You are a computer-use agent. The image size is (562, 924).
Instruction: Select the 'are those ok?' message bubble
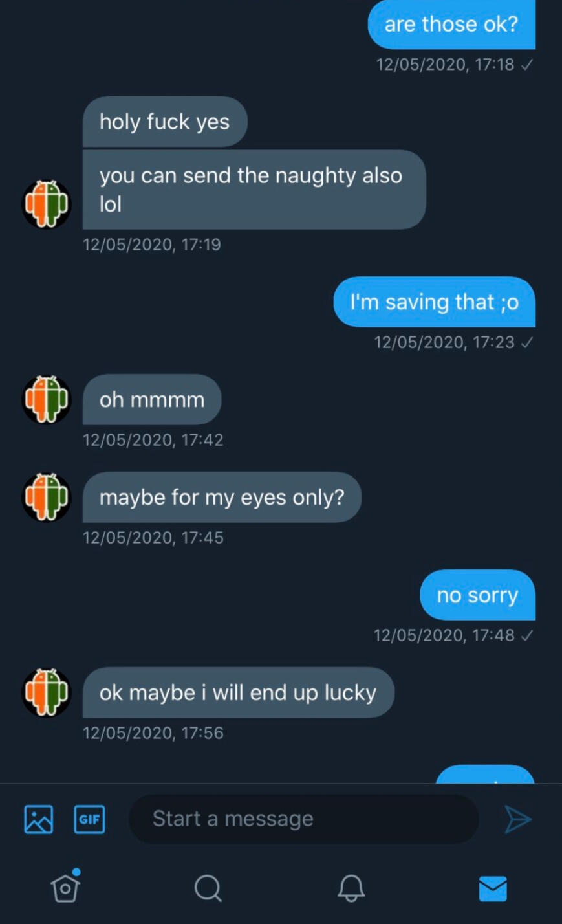point(451,25)
